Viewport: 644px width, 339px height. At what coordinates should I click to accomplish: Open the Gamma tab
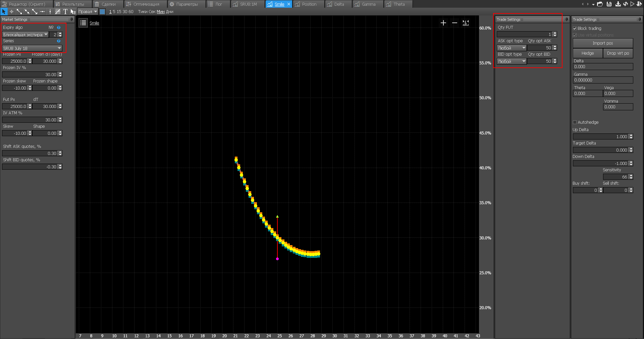(368, 4)
